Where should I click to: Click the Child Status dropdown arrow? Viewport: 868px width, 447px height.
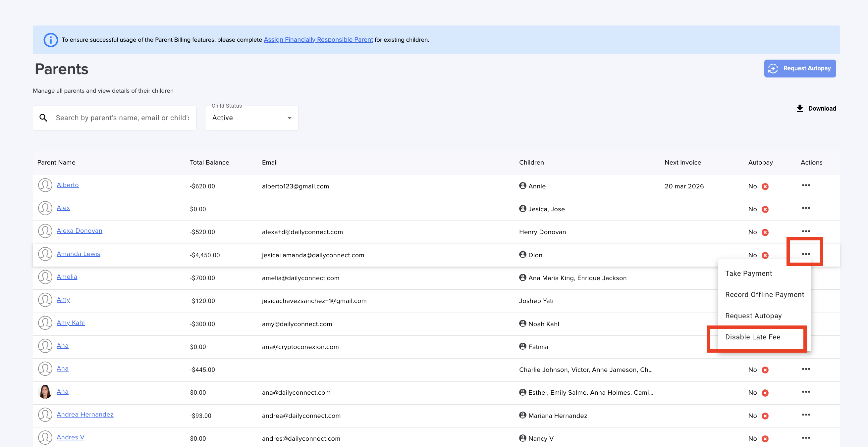[289, 118]
